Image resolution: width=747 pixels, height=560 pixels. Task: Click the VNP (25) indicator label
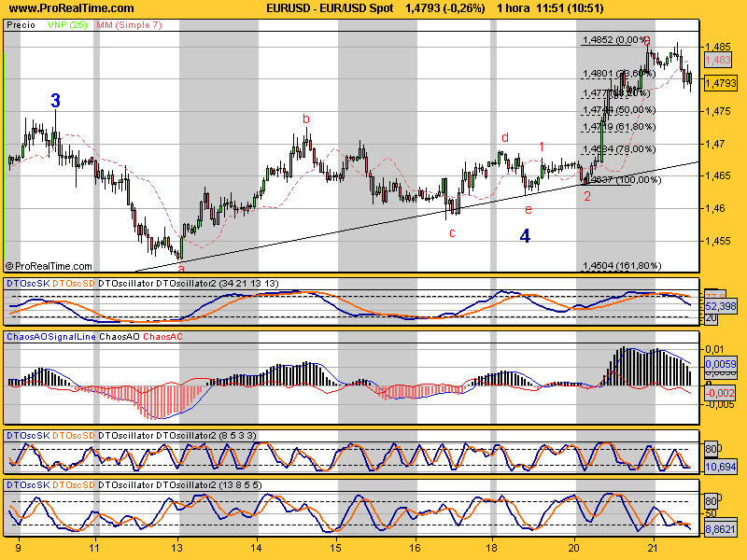67,25
